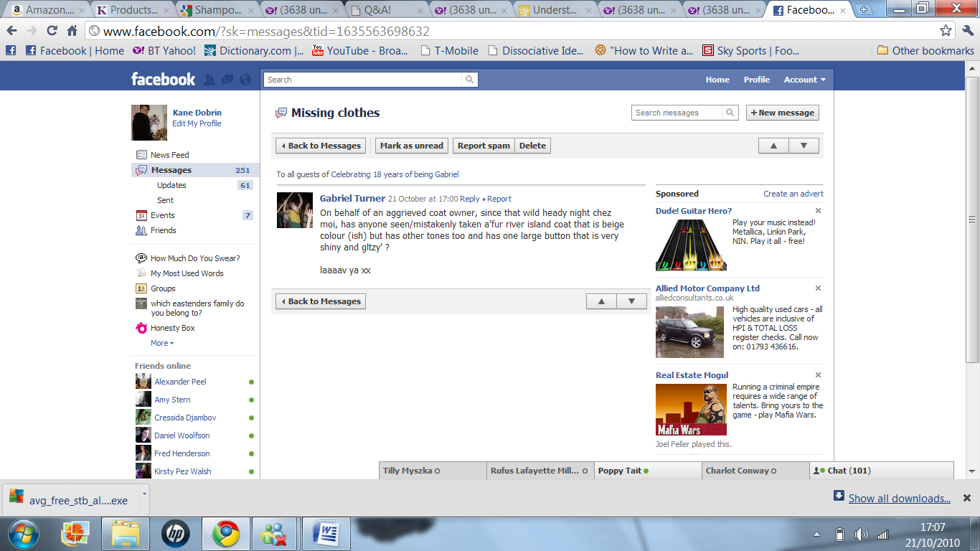Click in the Facebook Search field

click(x=363, y=80)
